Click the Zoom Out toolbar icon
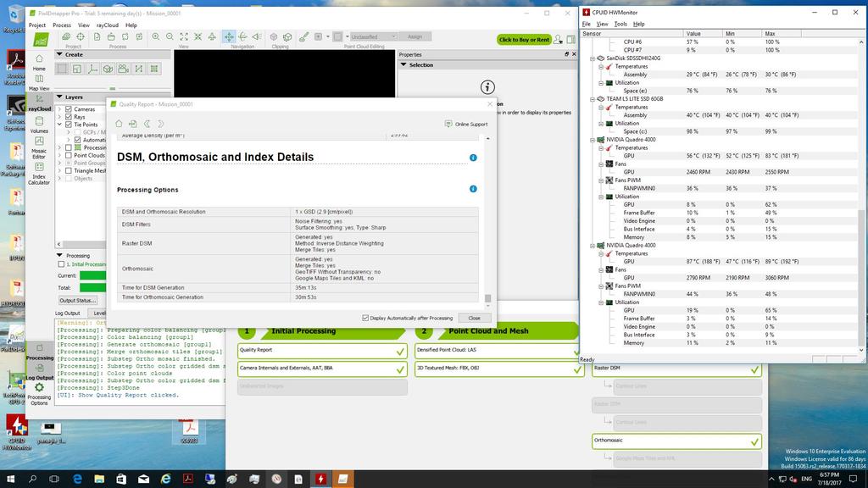This screenshot has height=488, width=868. [170, 36]
